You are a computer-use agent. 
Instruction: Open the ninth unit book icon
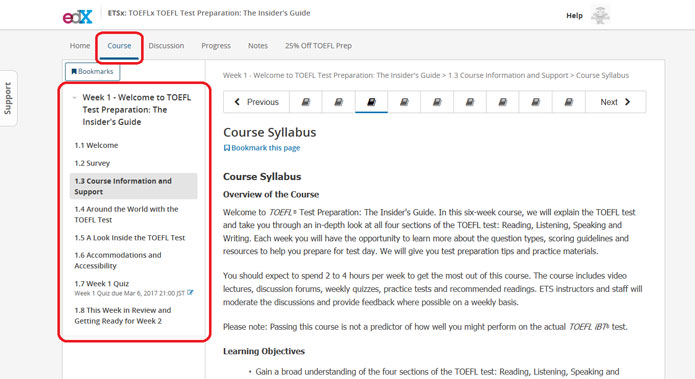[568, 102]
